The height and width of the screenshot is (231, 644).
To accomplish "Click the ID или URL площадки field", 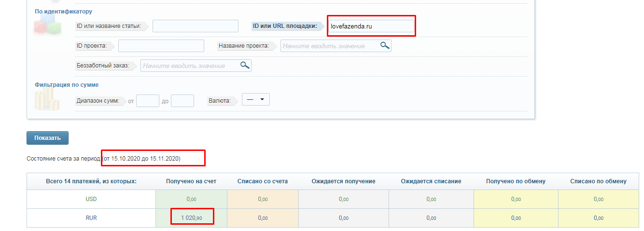I will [370, 26].
